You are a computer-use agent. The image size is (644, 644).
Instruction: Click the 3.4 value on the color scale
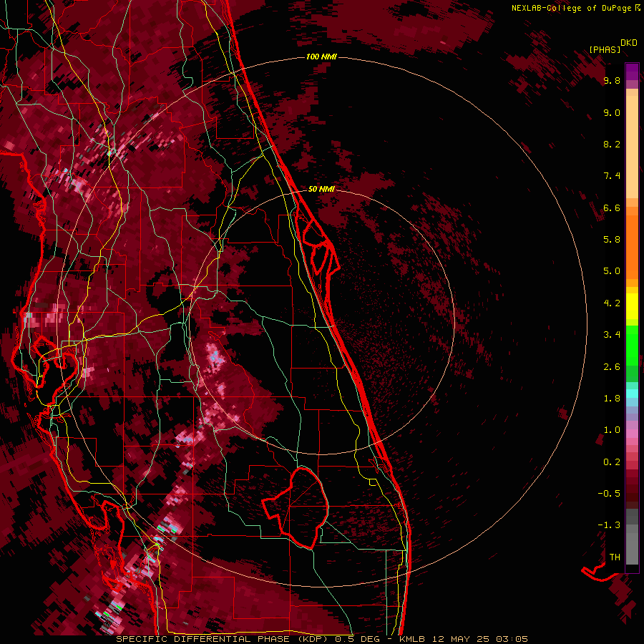pyautogui.click(x=612, y=335)
